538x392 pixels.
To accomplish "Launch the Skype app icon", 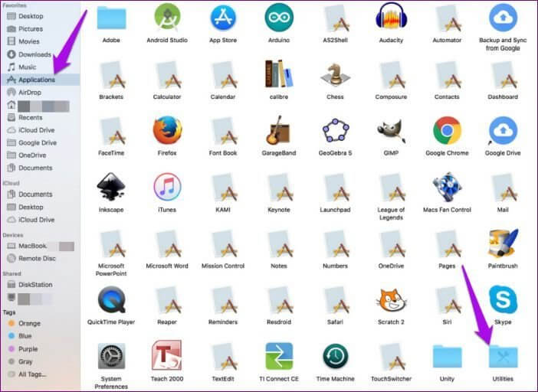I will click(503, 299).
